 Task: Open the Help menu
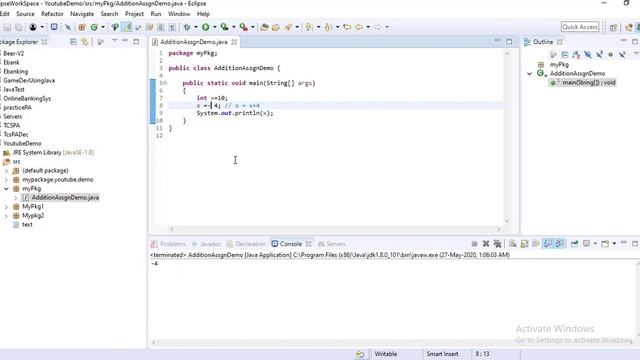coord(203,14)
